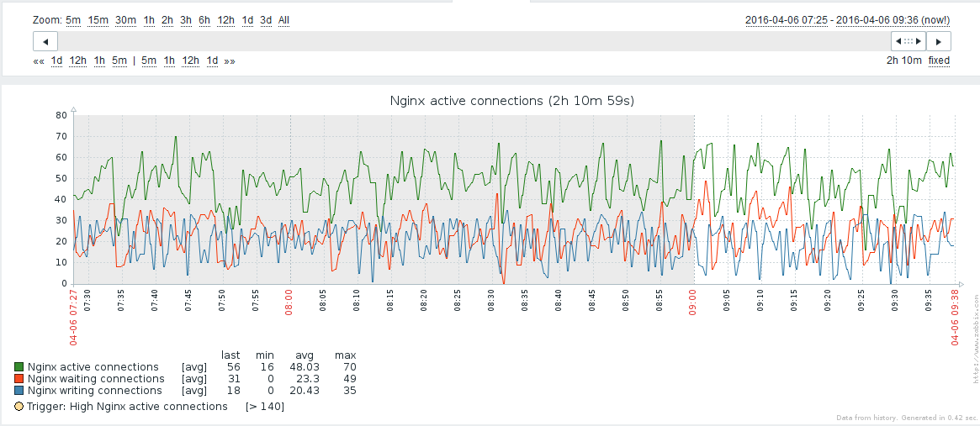Click the 'max' legend column header

coord(345,355)
